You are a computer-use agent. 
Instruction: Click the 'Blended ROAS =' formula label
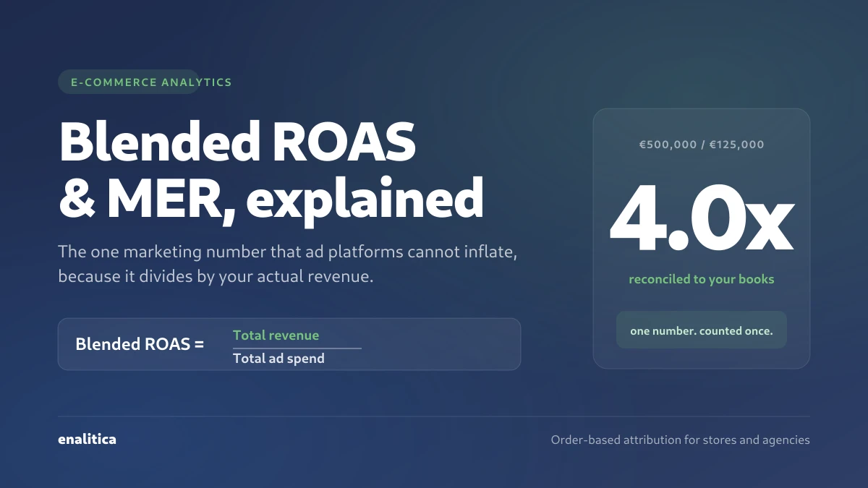click(140, 344)
